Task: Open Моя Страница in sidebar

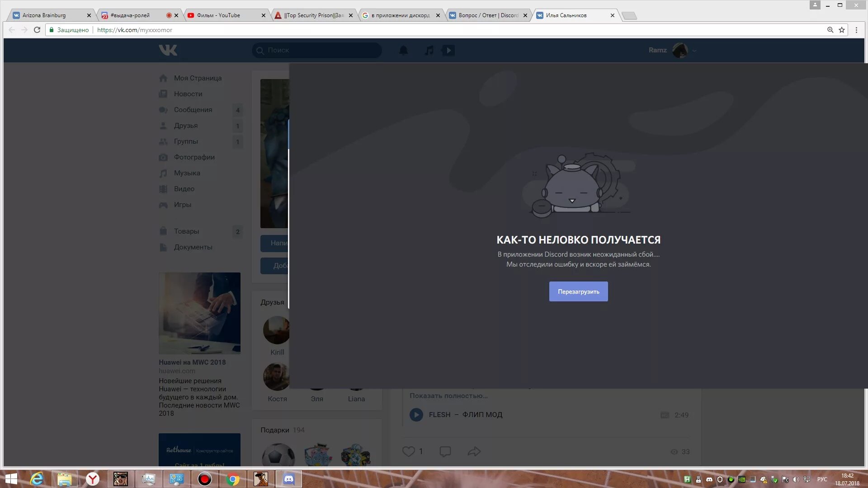Action: [x=198, y=78]
